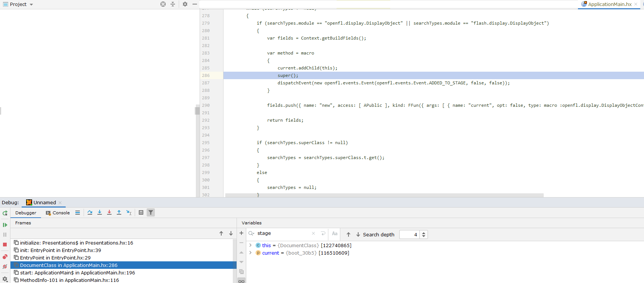Click the search newline arrow icon
644x283 pixels.
point(323,233)
